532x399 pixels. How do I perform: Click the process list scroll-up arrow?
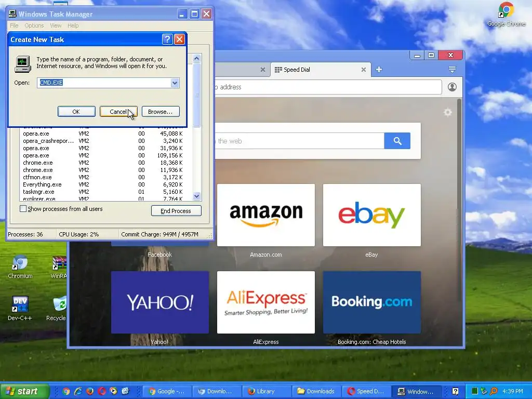click(x=197, y=59)
